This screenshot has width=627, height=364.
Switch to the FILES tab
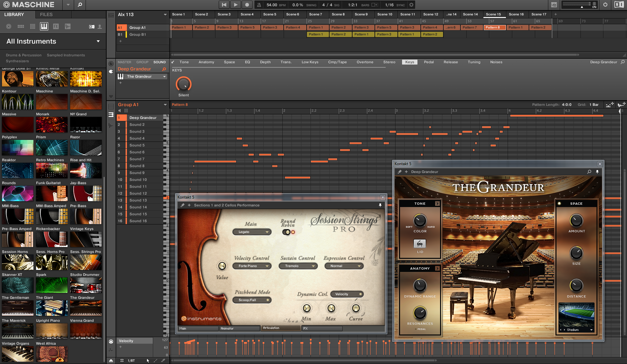(46, 14)
